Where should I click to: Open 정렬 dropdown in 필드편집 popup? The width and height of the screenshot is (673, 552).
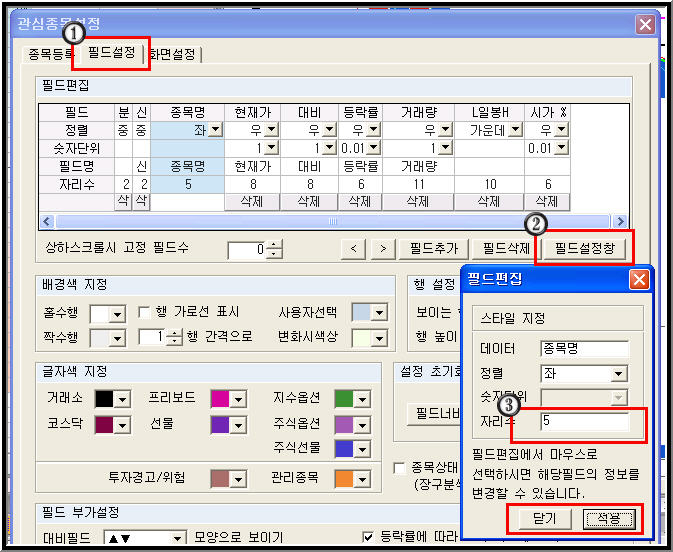pos(618,374)
